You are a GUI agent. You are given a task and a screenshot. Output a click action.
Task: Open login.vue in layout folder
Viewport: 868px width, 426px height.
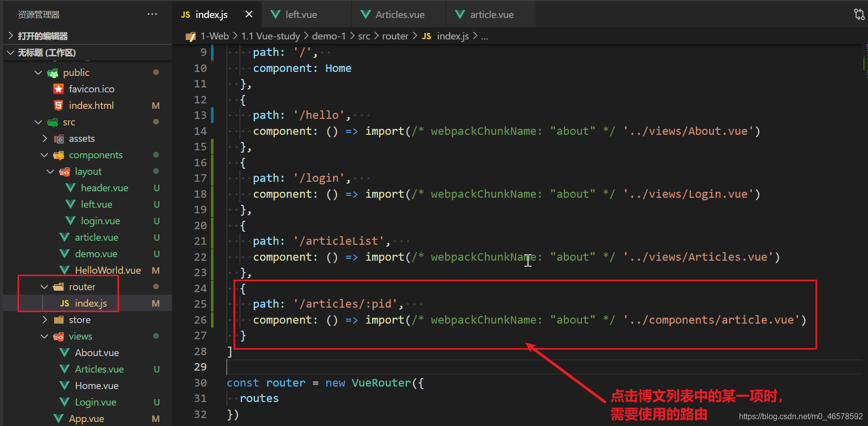100,221
